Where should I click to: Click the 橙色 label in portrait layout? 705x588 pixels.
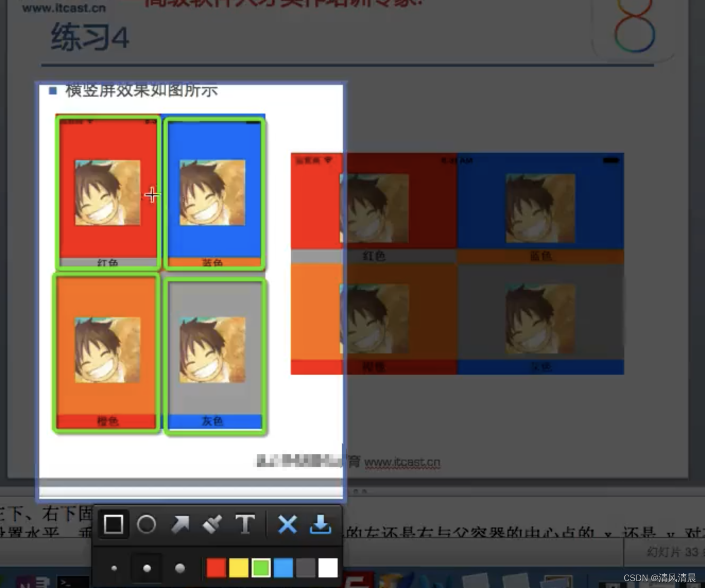108,421
